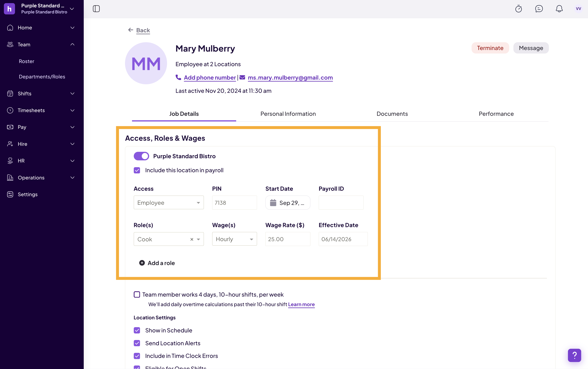Screen dimensions: 588x369
Task: Open the notifications bell
Action: [x=559, y=9]
